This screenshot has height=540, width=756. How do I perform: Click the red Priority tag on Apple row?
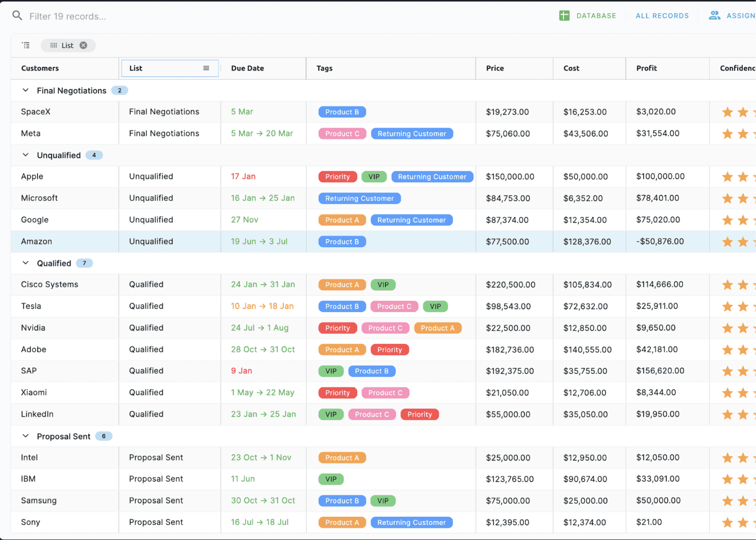[x=337, y=177]
